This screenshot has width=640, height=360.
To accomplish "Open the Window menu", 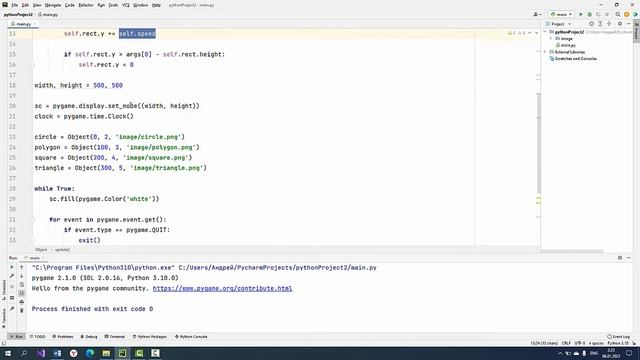I will coord(140,5).
